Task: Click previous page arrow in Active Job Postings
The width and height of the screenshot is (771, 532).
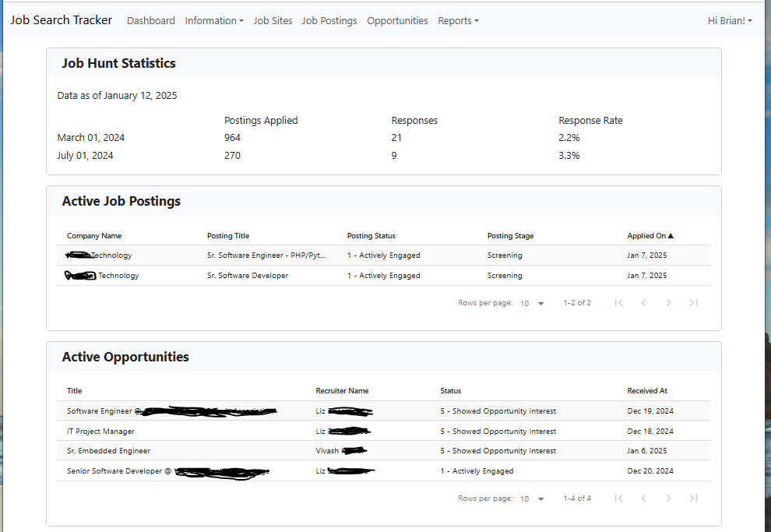Action: pyautogui.click(x=643, y=303)
